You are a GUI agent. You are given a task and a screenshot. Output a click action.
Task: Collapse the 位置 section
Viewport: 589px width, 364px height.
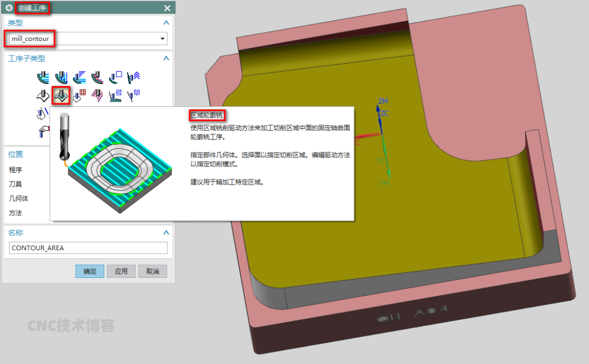click(166, 154)
